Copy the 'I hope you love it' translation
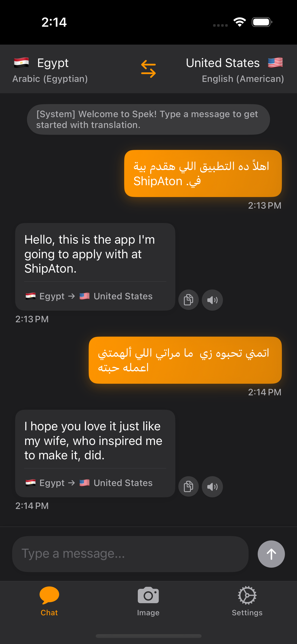 click(x=188, y=487)
